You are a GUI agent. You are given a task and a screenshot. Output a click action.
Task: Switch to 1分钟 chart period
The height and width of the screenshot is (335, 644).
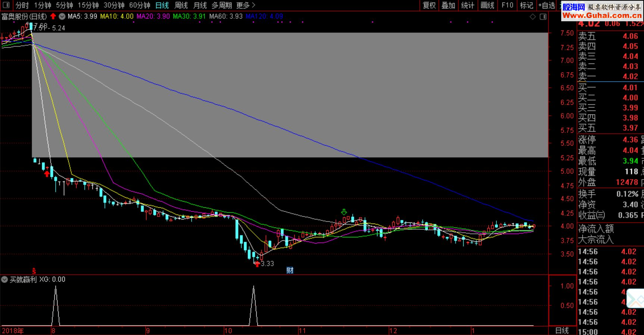(x=43, y=5)
